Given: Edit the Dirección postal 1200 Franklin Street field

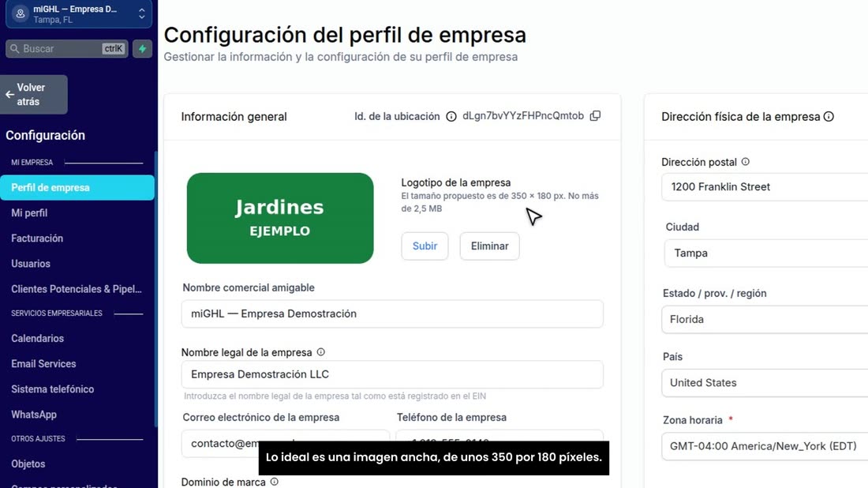Looking at the screenshot, I should coord(765,187).
